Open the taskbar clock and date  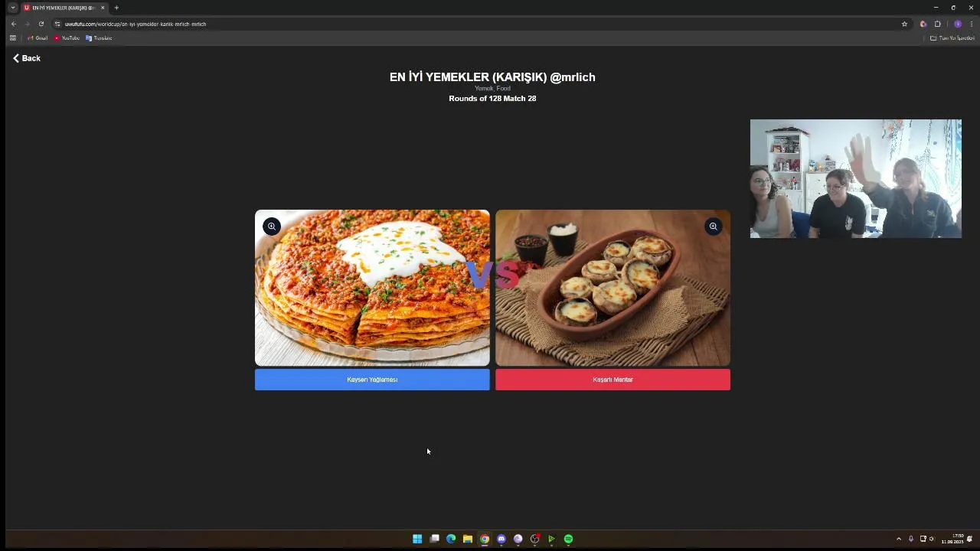pyautogui.click(x=952, y=539)
